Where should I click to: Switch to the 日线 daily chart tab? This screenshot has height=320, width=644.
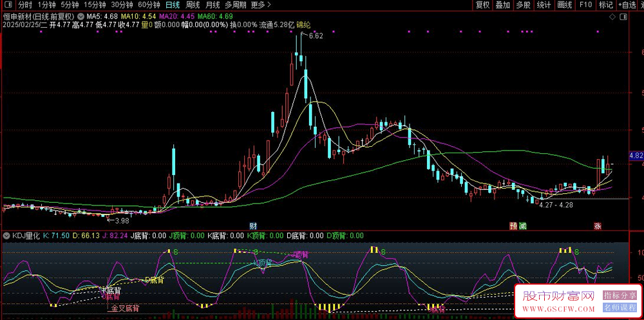coord(172,5)
